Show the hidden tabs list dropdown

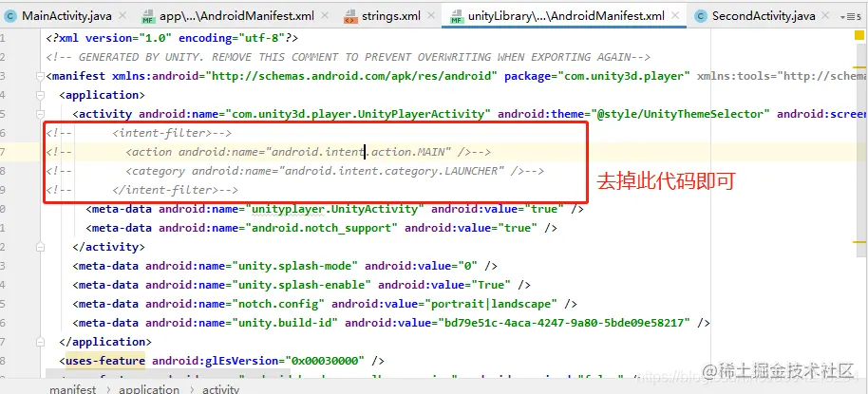[x=850, y=16]
